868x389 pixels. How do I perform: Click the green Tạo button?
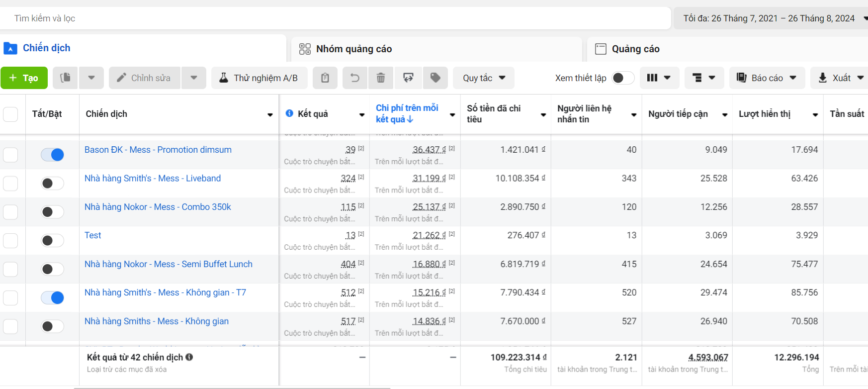click(24, 78)
